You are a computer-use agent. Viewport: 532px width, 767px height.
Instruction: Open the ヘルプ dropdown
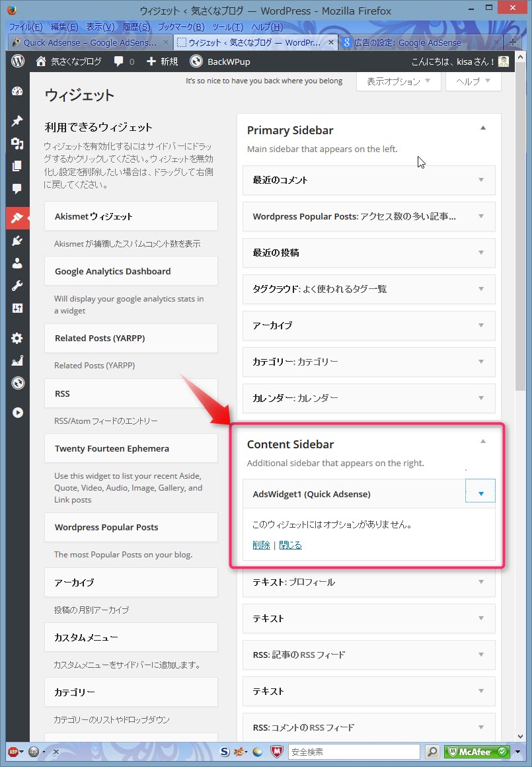coord(473,81)
